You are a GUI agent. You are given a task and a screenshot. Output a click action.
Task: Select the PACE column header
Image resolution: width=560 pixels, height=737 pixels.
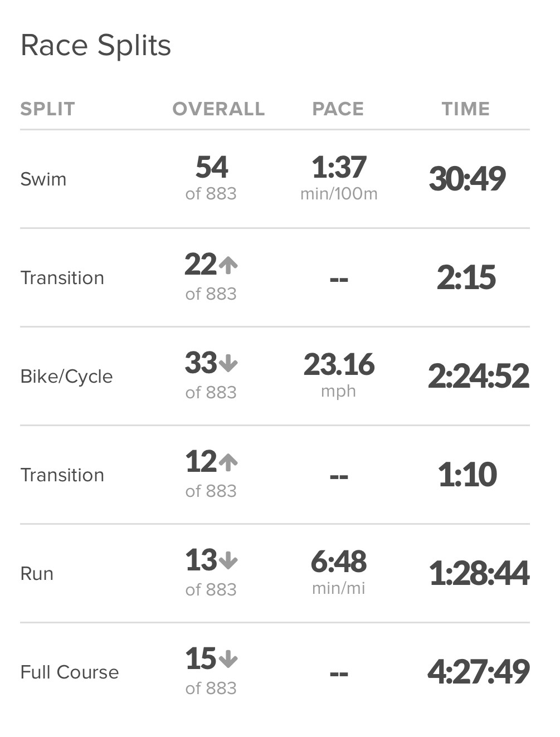pos(338,109)
